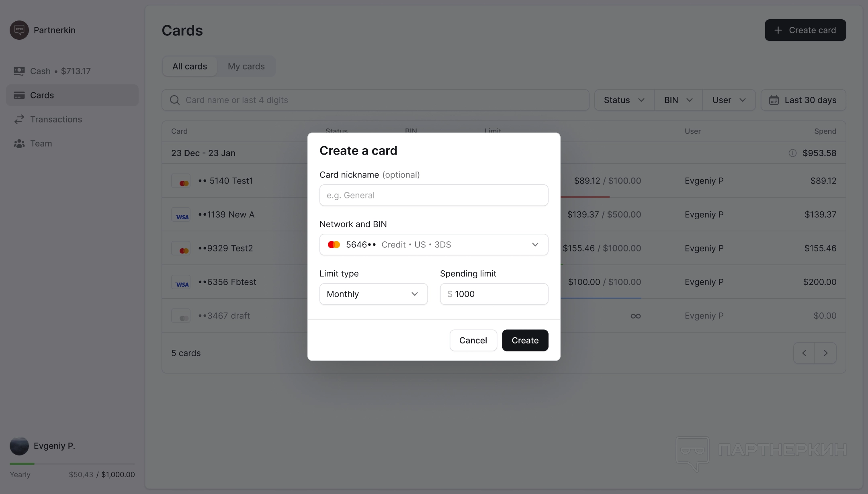The width and height of the screenshot is (868, 494).
Task: Open the User filter dropdown
Action: tap(729, 100)
